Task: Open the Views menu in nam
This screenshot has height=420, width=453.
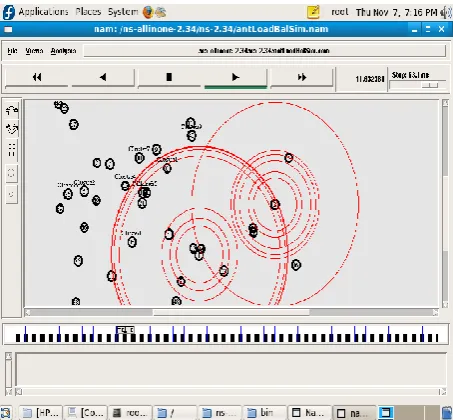Action: click(34, 51)
